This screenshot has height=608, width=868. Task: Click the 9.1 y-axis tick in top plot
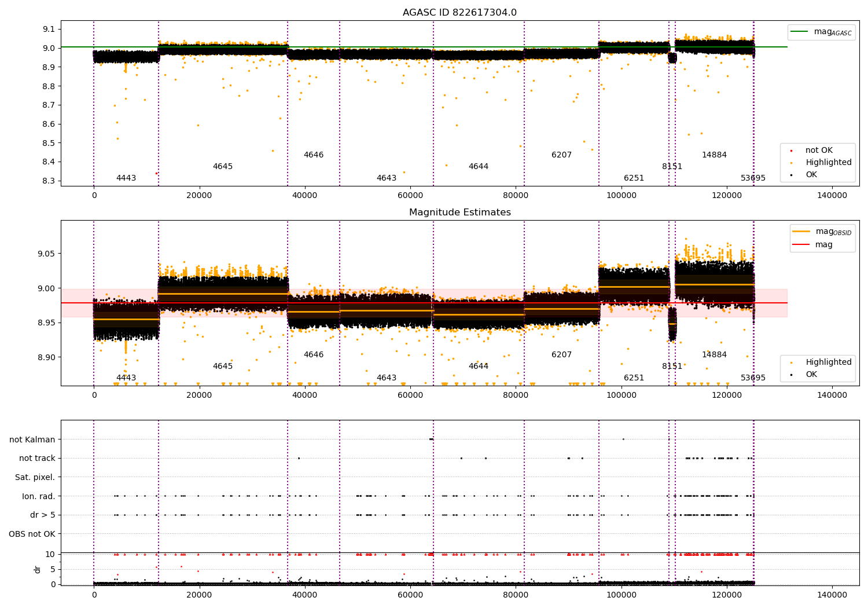[x=49, y=30]
